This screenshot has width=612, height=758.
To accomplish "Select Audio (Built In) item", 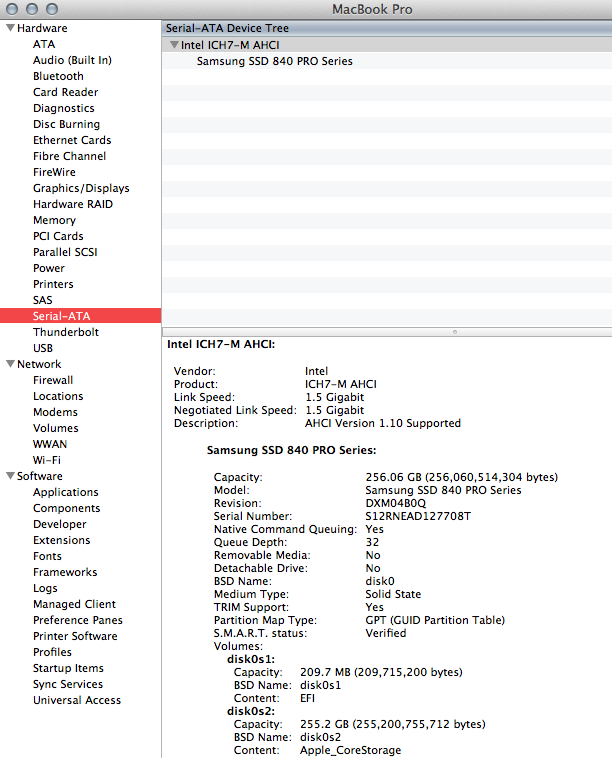I will (72, 60).
